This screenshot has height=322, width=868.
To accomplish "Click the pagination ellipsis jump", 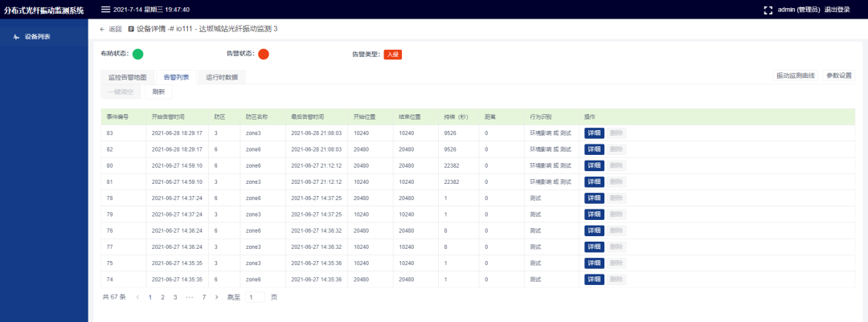I will point(190,297).
